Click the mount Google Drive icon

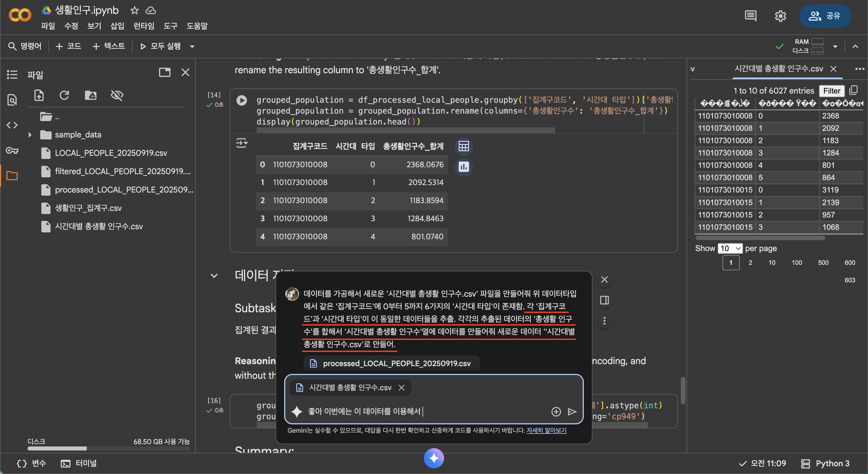(90, 96)
